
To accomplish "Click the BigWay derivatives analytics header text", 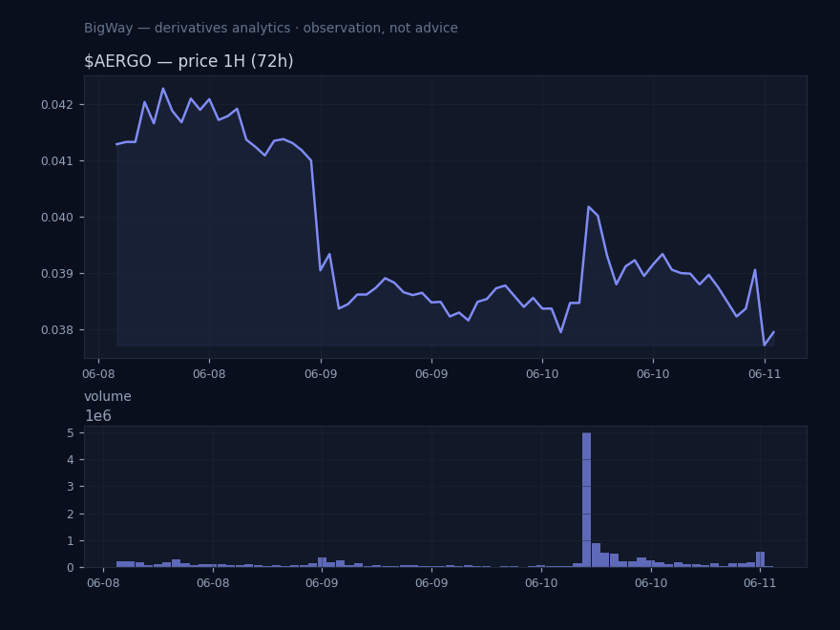I will coord(270,28).
